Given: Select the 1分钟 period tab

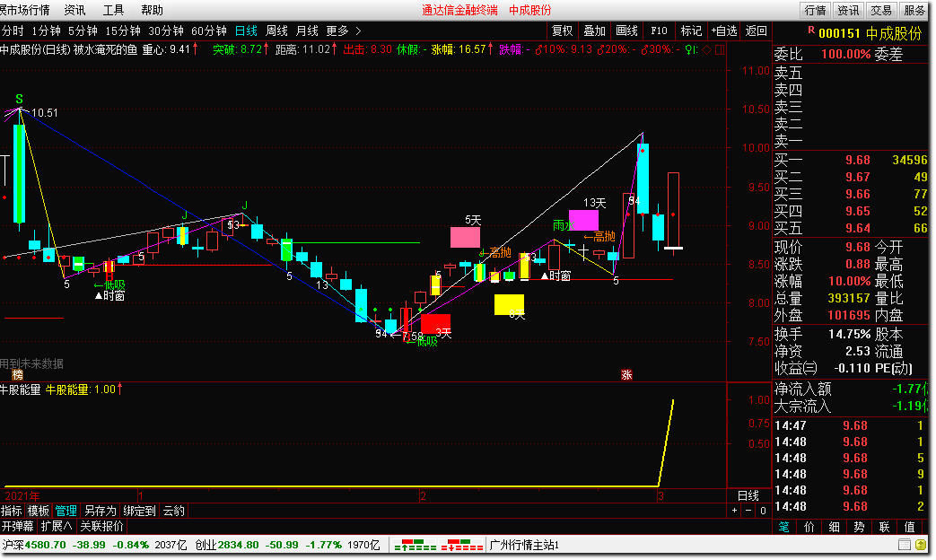Looking at the screenshot, I should pyautogui.click(x=46, y=31).
